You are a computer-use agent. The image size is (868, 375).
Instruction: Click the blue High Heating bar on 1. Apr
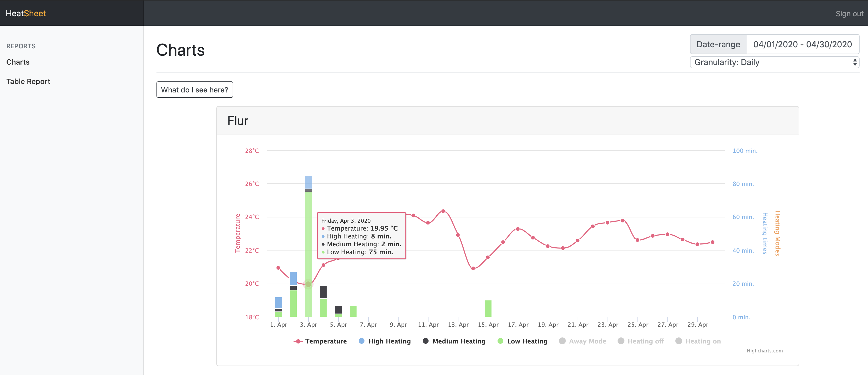coord(278,303)
